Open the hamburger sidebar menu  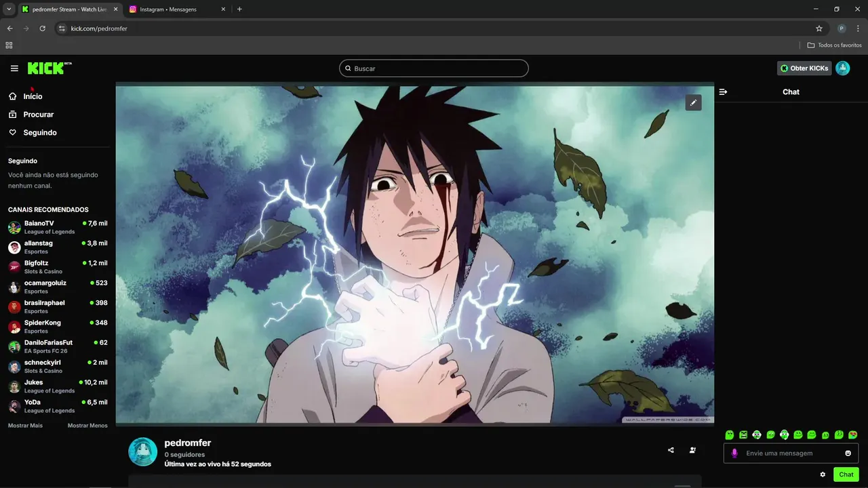click(14, 68)
